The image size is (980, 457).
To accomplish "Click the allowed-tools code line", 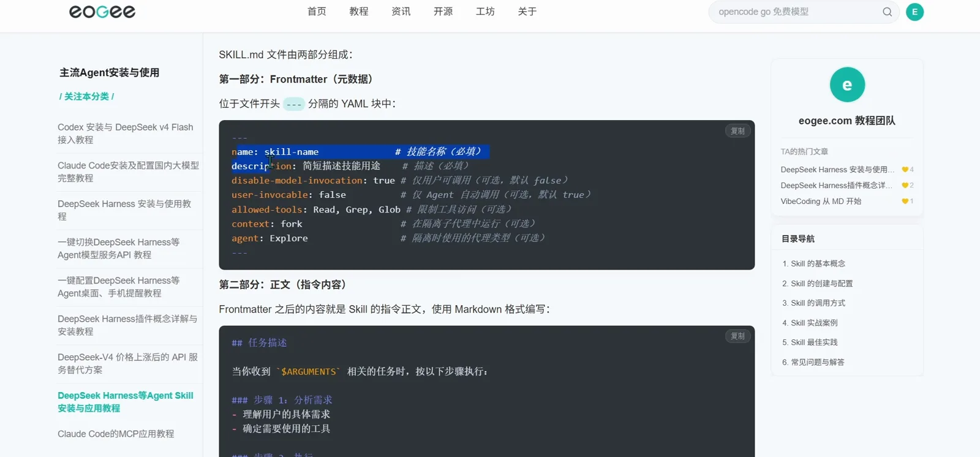I will point(372,210).
